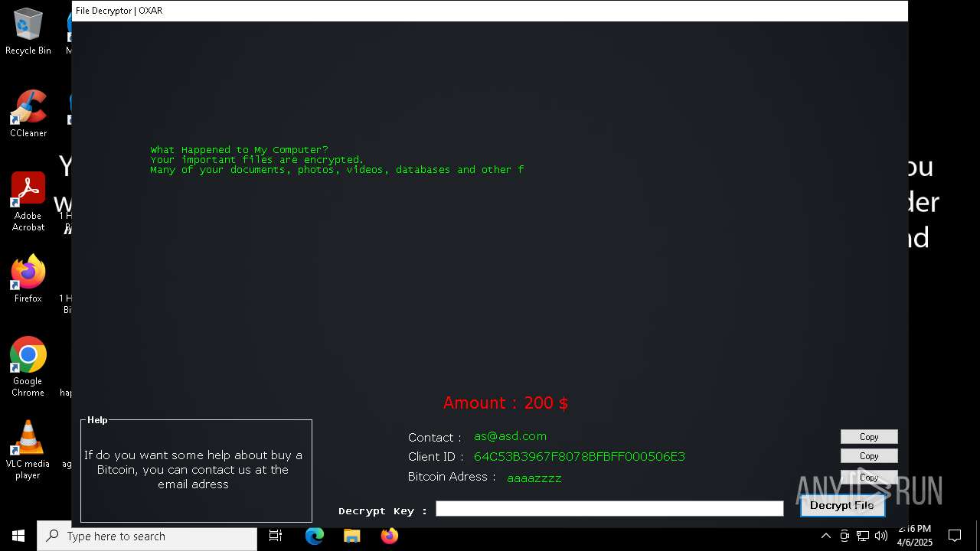980x551 pixels.
Task: Launch Firefox from the taskbar
Action: click(x=390, y=536)
